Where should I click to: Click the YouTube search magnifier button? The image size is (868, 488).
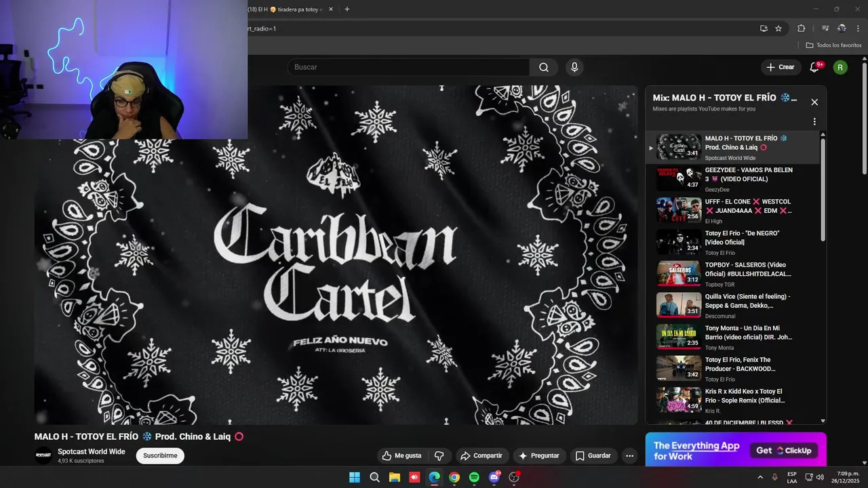click(544, 67)
